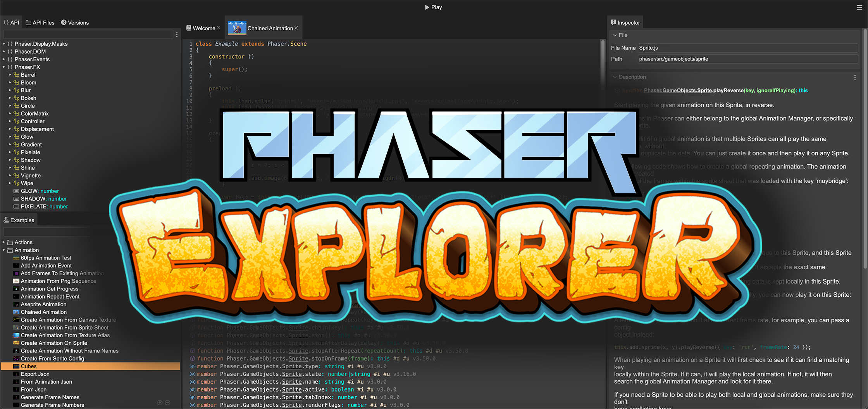Collapse the Description section in Inspector
Image resolution: width=868 pixels, height=409 pixels.
click(x=615, y=77)
